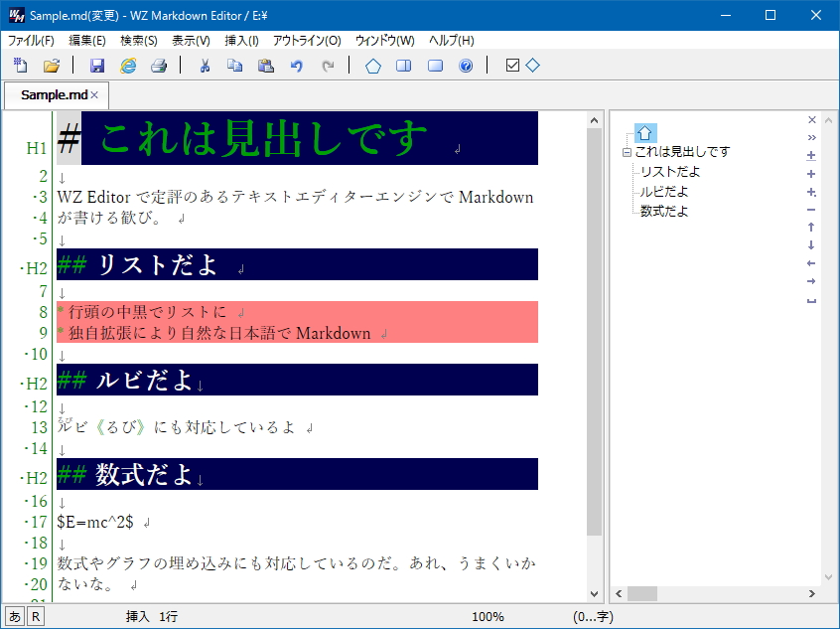Open the 検索(S) menu
840x629 pixels.
point(139,40)
